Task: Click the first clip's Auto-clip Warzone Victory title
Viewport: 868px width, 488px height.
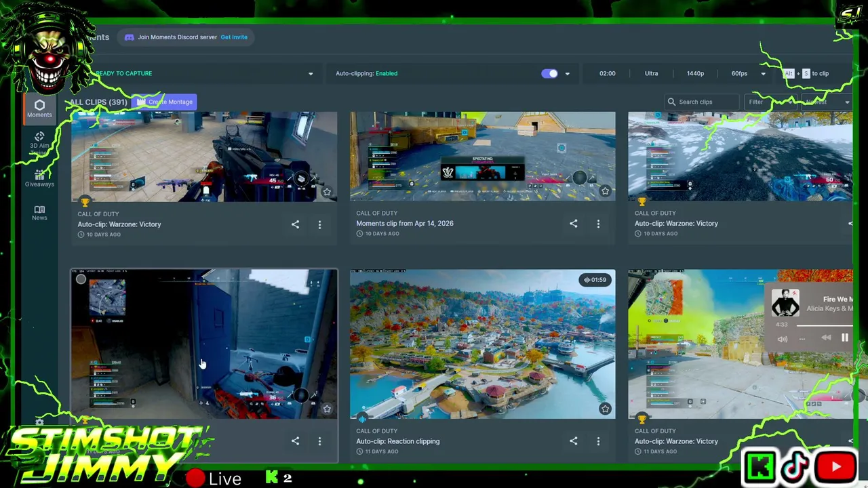Action: click(119, 224)
